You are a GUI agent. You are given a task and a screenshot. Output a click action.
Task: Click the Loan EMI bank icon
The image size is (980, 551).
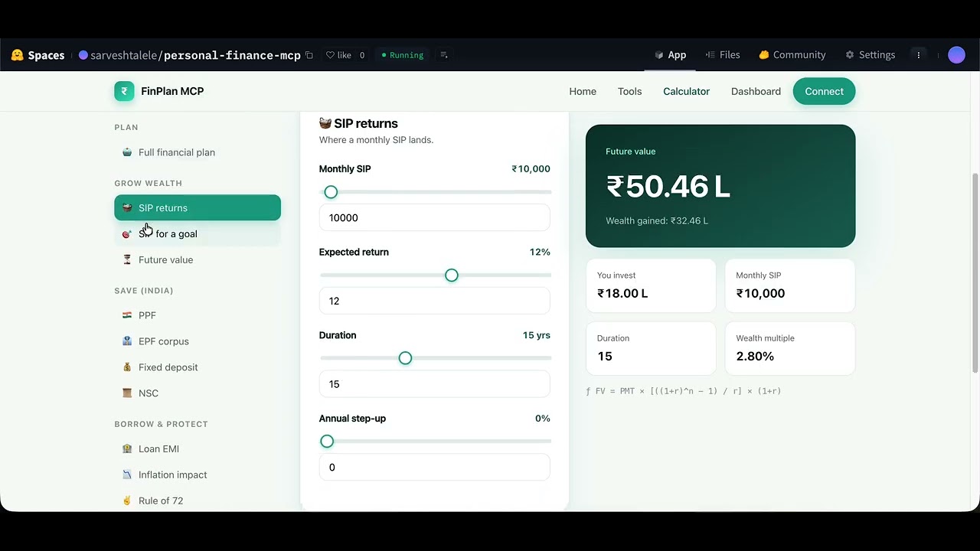(127, 449)
